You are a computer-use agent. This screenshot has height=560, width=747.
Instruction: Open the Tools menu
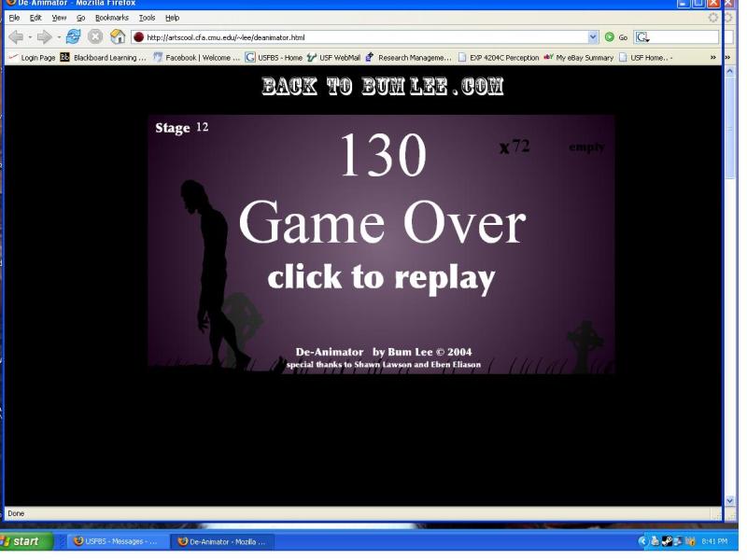(x=148, y=18)
